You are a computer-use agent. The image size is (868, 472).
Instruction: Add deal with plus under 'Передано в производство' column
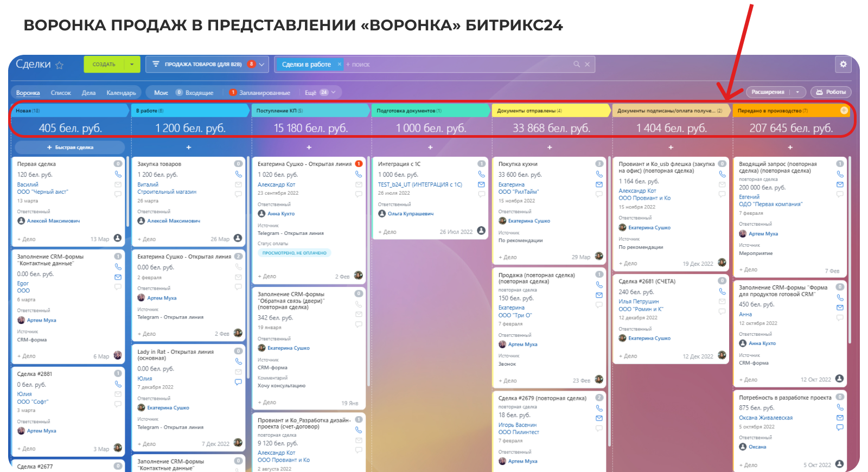(x=790, y=148)
